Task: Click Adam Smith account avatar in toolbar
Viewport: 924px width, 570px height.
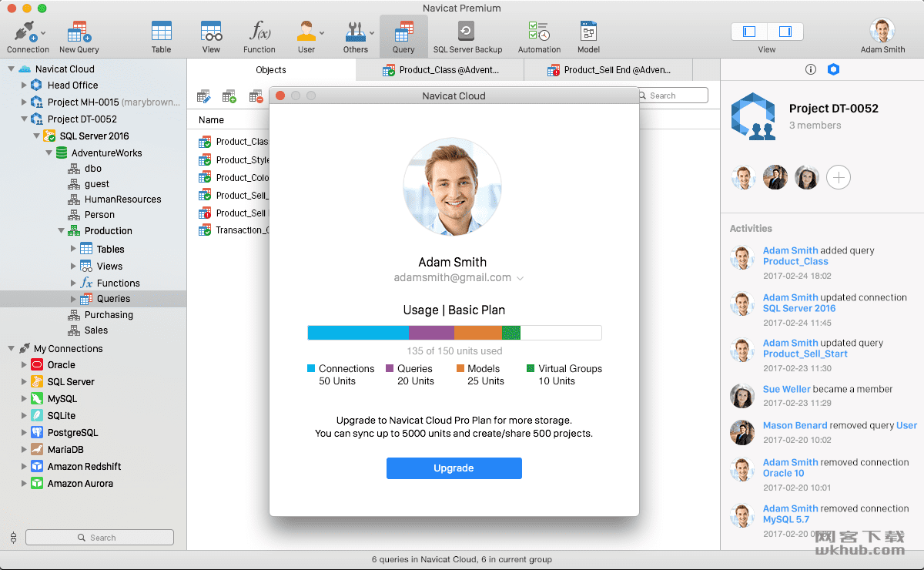Action: [882, 31]
